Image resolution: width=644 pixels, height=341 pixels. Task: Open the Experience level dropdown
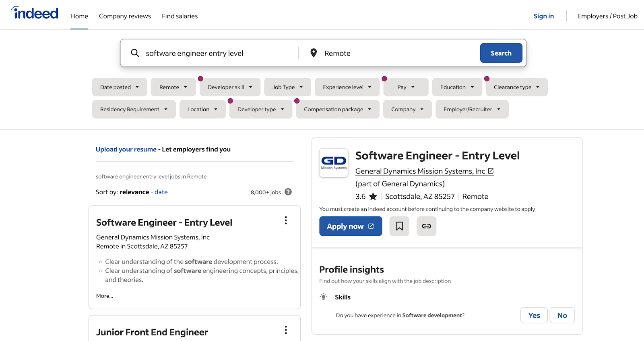coord(347,87)
